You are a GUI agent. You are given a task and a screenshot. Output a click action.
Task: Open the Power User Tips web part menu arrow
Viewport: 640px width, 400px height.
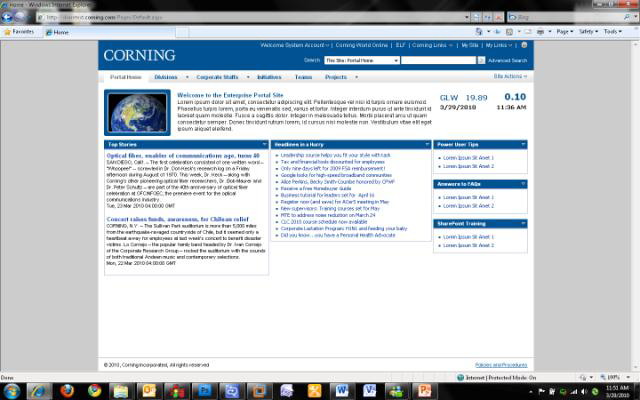point(523,144)
